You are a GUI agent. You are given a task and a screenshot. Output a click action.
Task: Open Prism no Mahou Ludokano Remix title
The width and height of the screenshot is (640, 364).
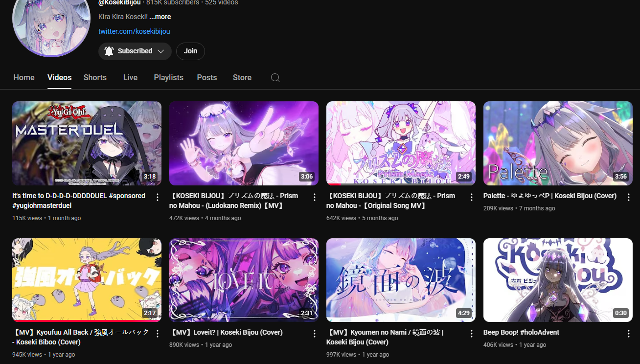(x=233, y=201)
